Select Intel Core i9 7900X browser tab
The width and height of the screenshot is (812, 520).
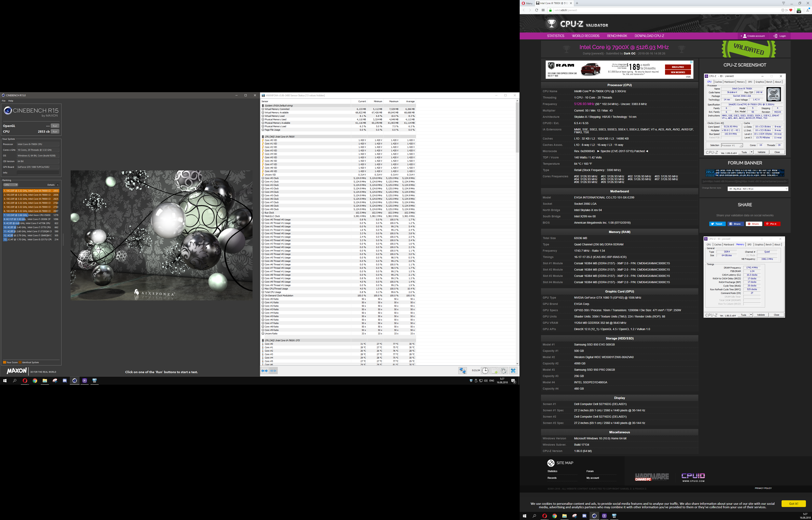(554, 3)
